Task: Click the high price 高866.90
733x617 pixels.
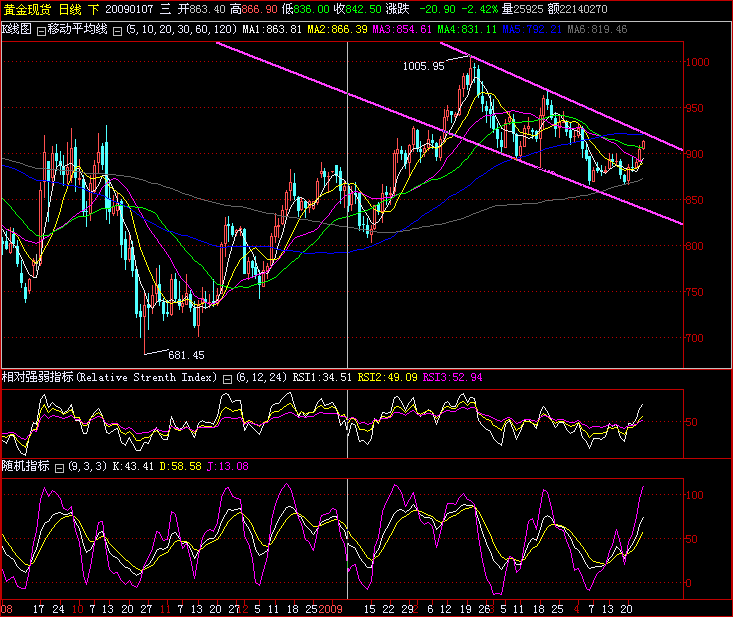Action: coord(253,9)
